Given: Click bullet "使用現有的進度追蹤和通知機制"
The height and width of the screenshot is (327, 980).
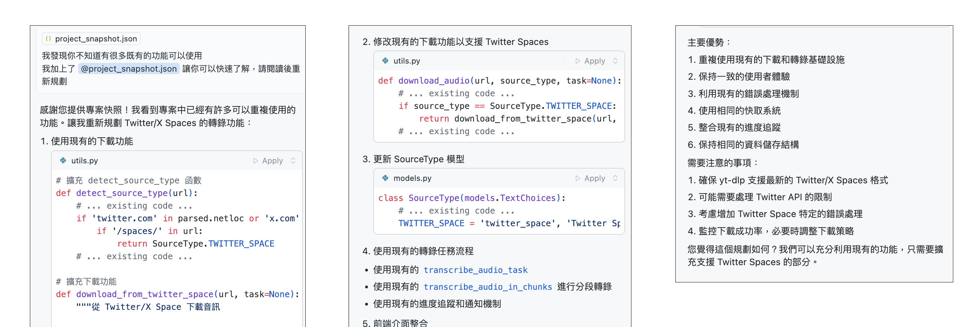Looking at the screenshot, I should (x=437, y=304).
